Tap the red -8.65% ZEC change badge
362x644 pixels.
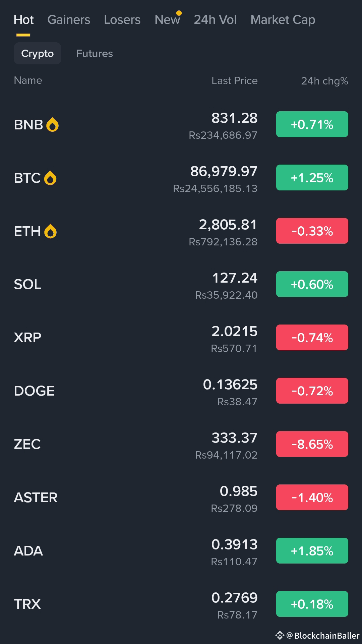312,444
